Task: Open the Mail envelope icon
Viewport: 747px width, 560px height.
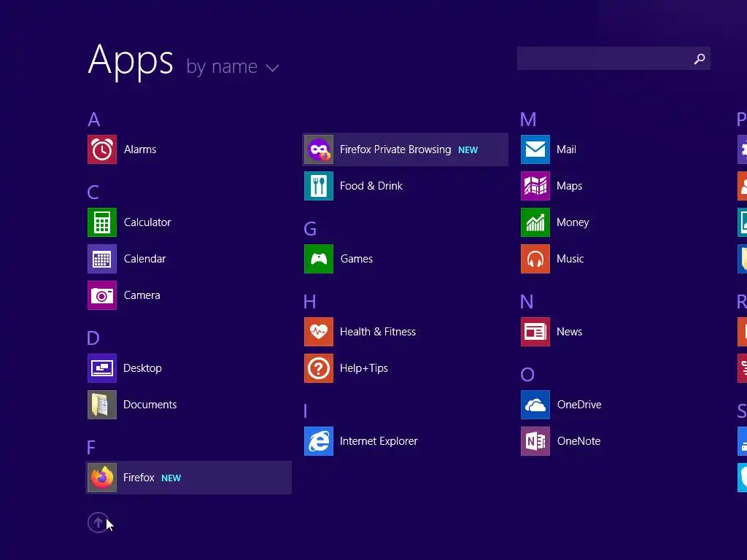Action: point(535,149)
